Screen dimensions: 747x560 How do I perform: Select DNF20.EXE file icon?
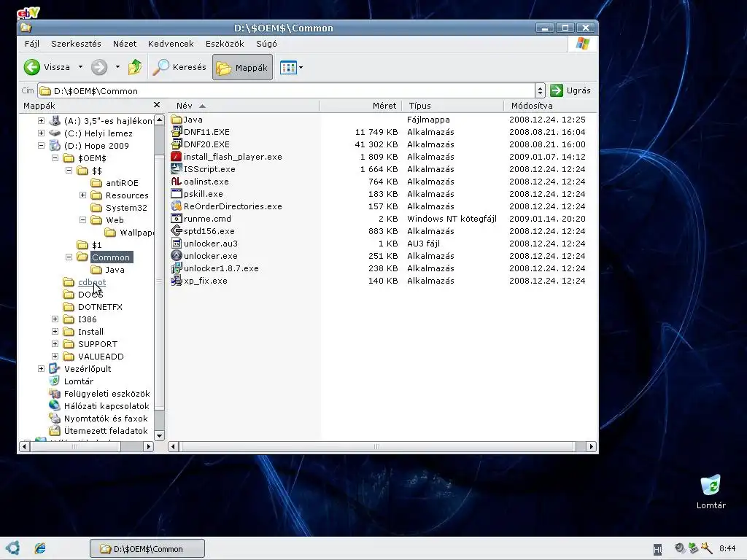pyautogui.click(x=177, y=144)
